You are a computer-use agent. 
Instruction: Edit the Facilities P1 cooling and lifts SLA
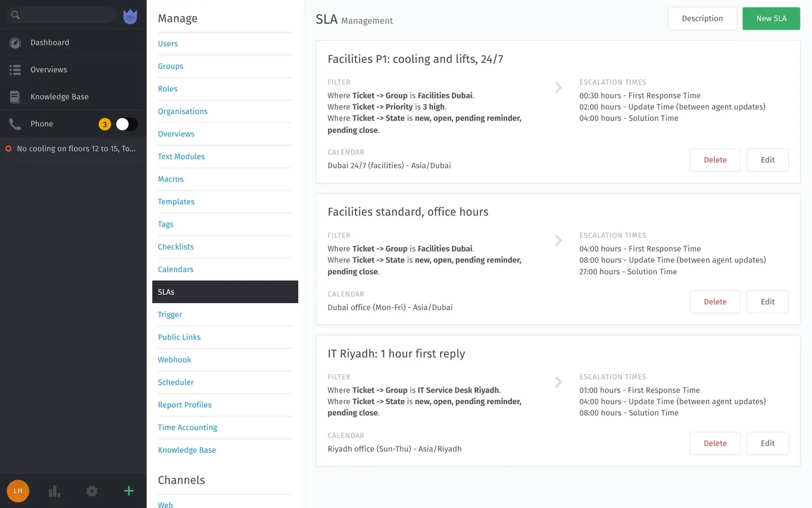(768, 160)
